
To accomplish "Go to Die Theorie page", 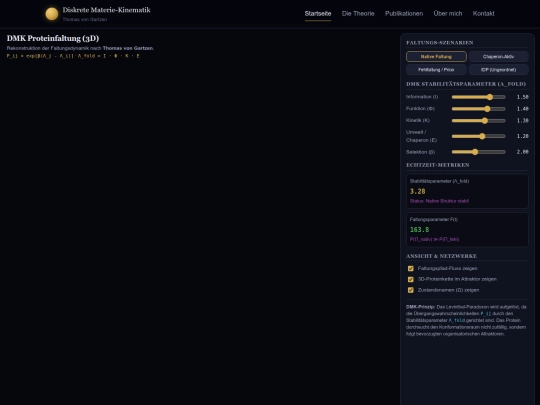I will (358, 14).
